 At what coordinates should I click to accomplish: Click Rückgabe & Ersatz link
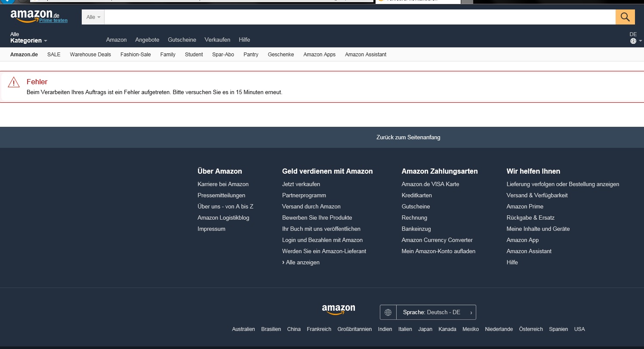(530, 217)
